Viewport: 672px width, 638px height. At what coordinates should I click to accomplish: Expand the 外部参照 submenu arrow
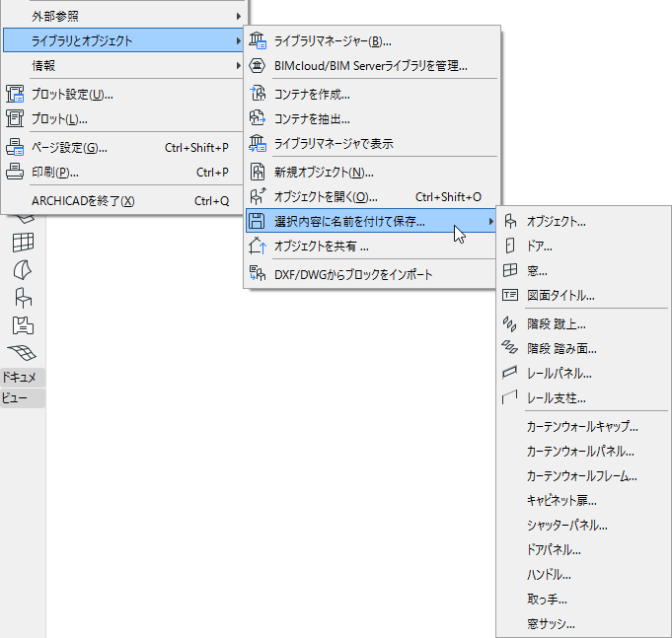(x=239, y=17)
